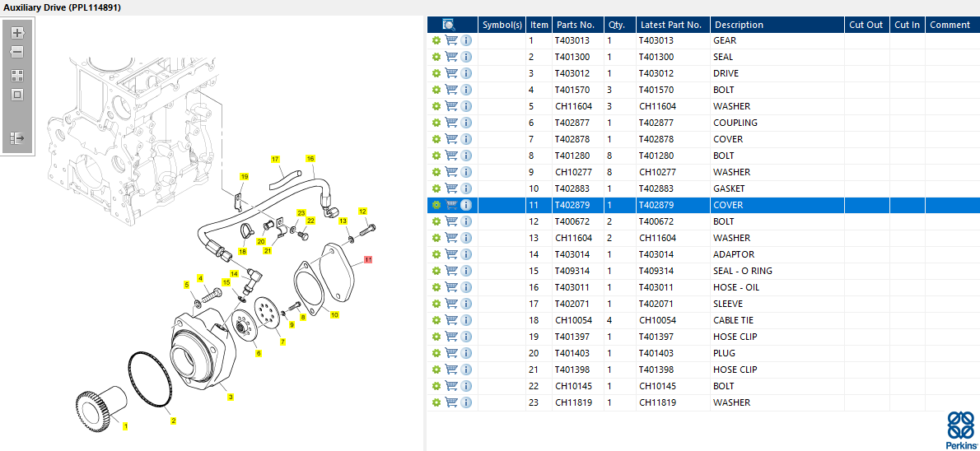
Task: Click green gear icon for ADAPTOR row
Action: [x=436, y=254]
